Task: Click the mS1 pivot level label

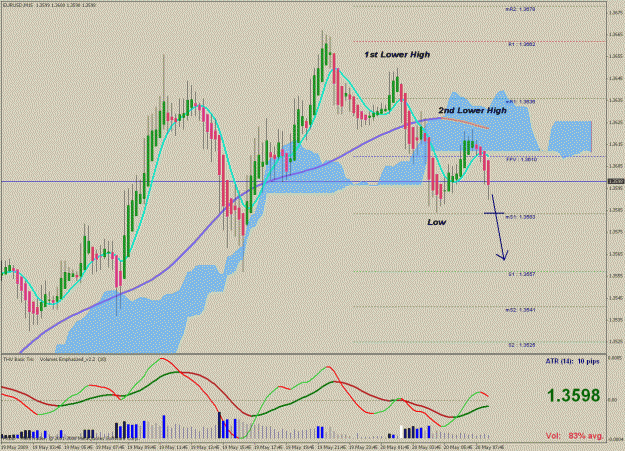Action: (520, 217)
